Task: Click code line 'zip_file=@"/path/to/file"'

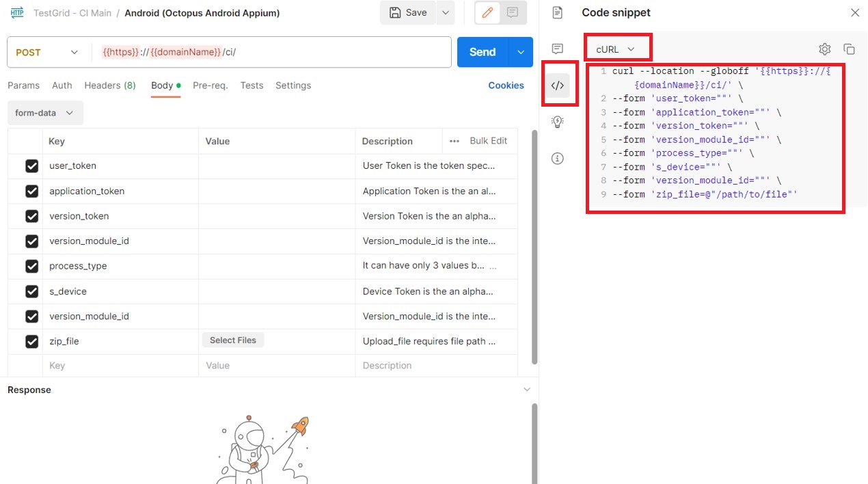Action: pyautogui.click(x=705, y=194)
